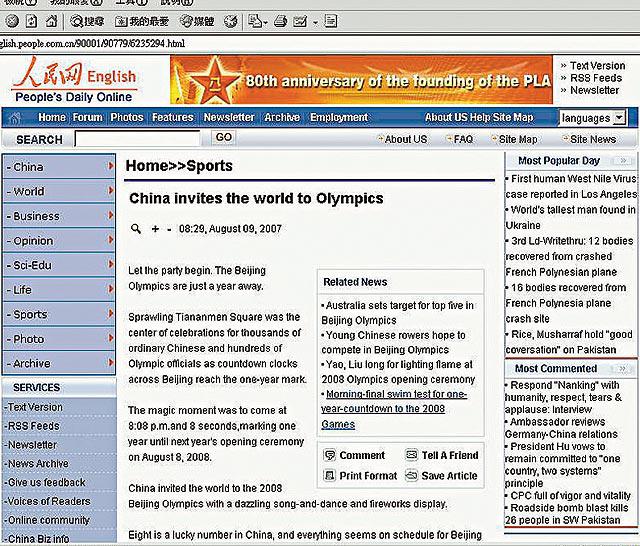Expand the Sci-Edu sidebar category arrow

(110, 264)
